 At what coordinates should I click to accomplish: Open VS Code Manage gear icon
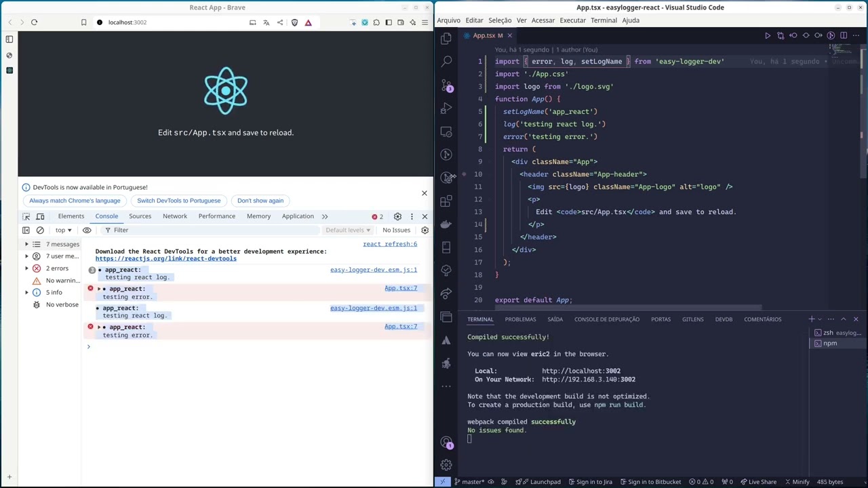pos(446,465)
